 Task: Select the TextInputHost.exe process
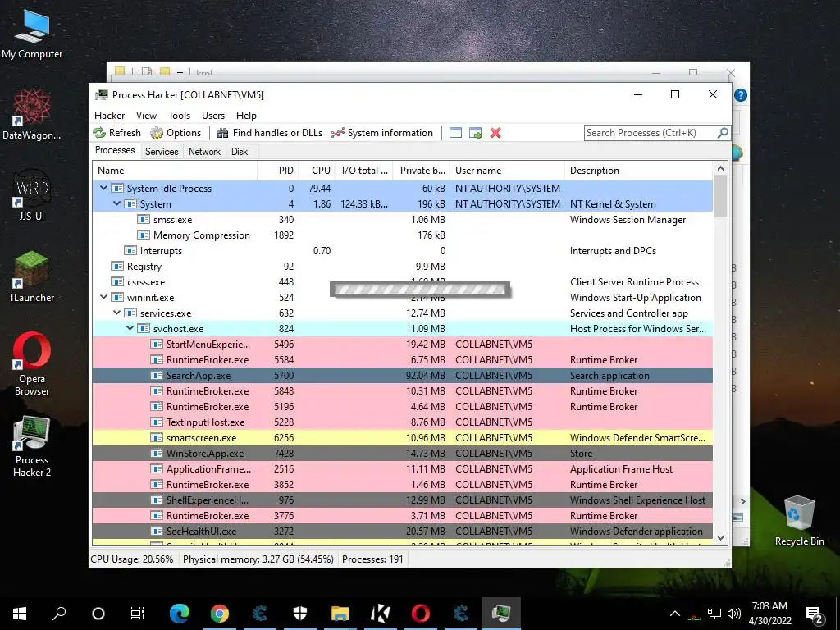tap(402, 422)
